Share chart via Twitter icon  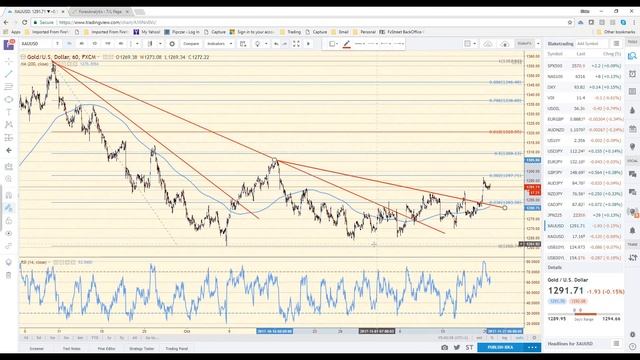[x=457, y=347]
